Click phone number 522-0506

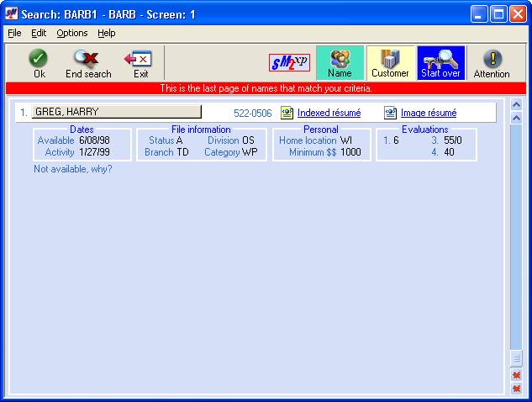click(253, 113)
